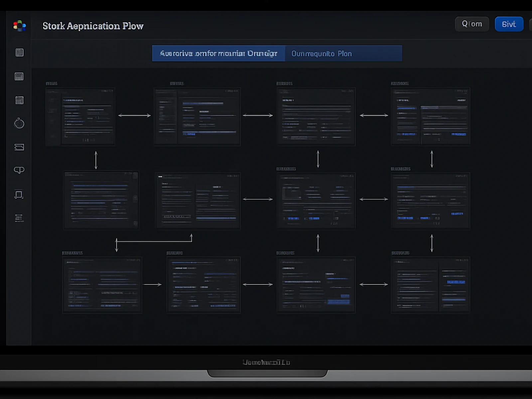The image size is (532, 399).
Task: Click arrow connecting first two top-row screens
Action: [x=134, y=115]
